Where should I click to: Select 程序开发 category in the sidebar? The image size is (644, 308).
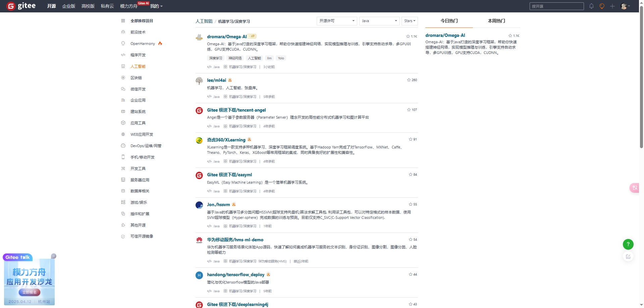138,55
